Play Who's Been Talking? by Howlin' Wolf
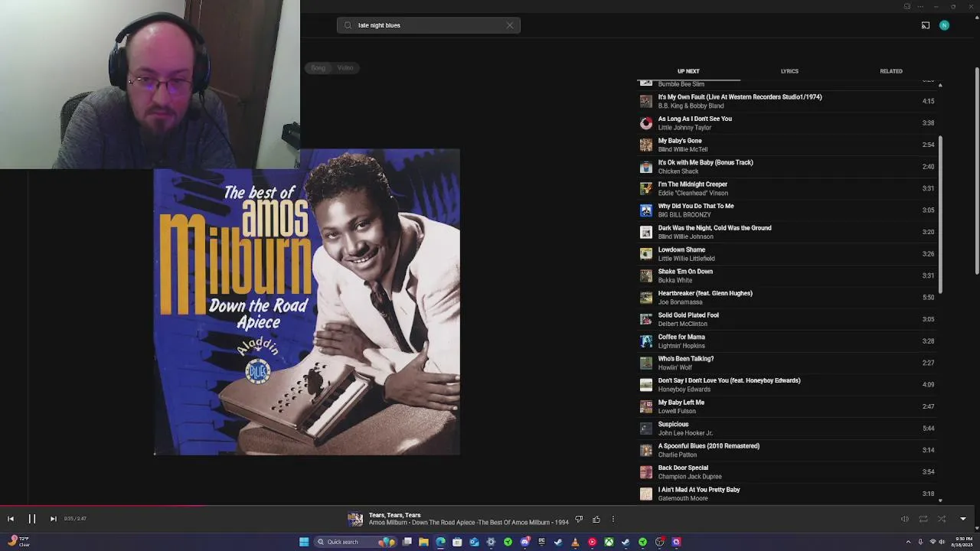The height and width of the screenshot is (551, 980). (788, 363)
